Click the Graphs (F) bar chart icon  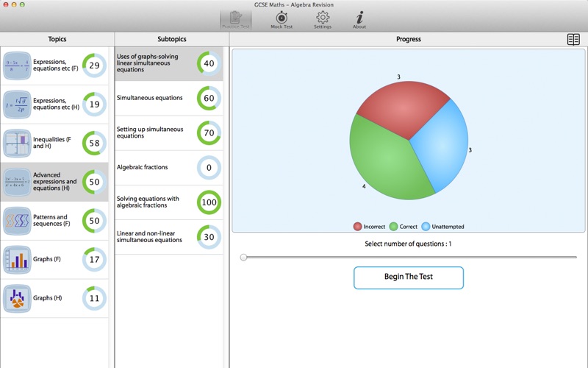[17, 260]
